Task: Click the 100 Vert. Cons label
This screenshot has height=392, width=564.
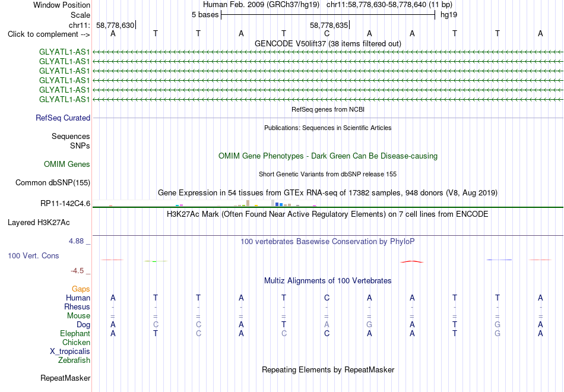Action: [x=33, y=255]
